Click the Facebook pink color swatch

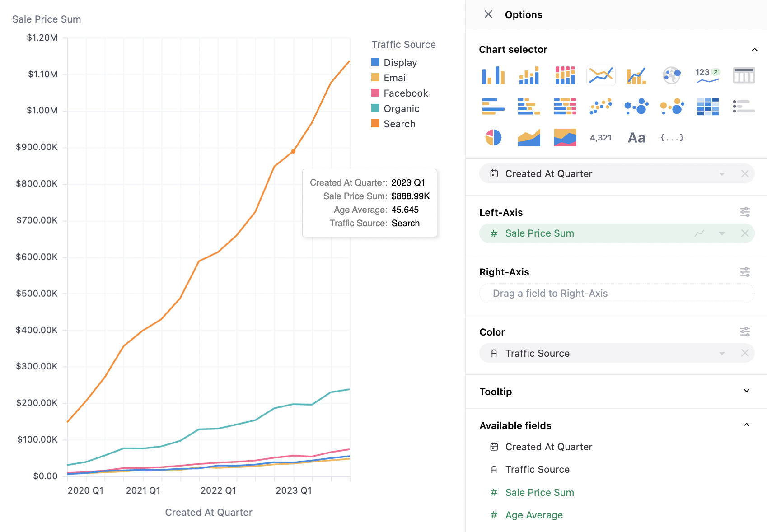(375, 93)
